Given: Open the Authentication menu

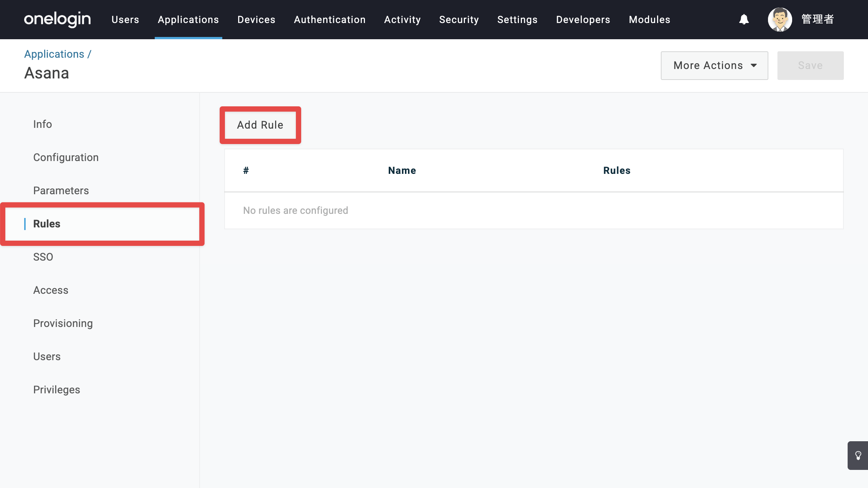Looking at the screenshot, I should click(330, 20).
